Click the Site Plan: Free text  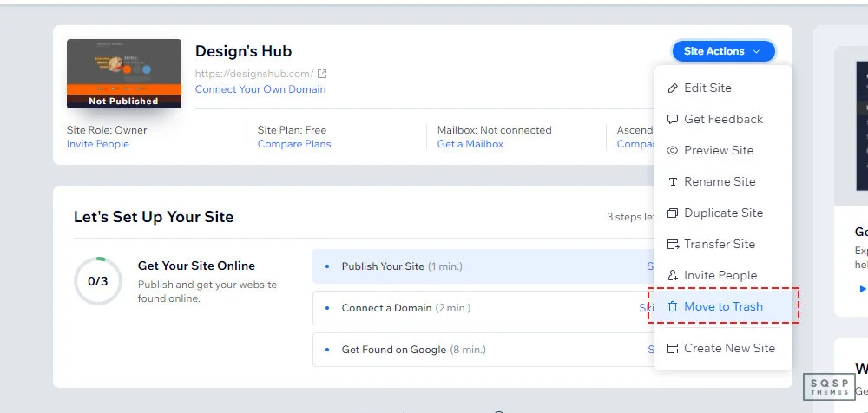[x=292, y=130]
